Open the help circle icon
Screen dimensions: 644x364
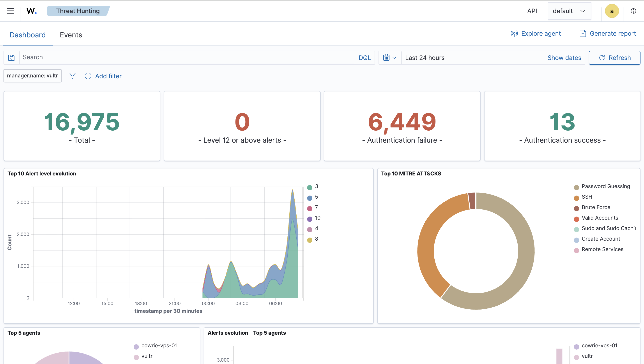pyautogui.click(x=633, y=11)
